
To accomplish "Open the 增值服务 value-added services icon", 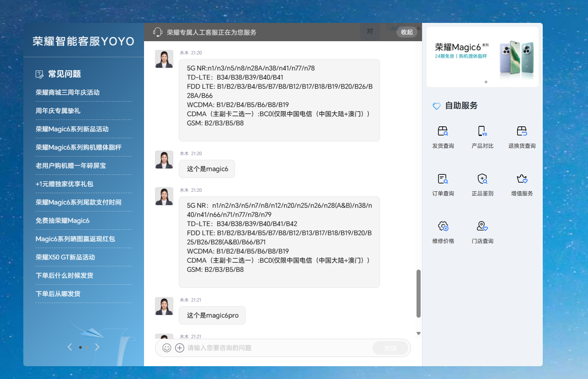I will [x=522, y=179].
